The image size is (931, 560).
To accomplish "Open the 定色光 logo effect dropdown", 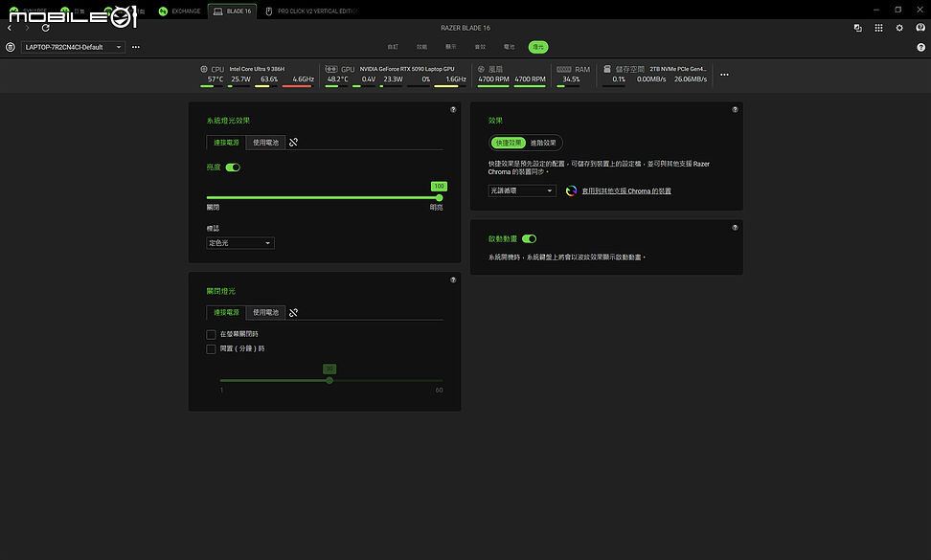I will [239, 243].
